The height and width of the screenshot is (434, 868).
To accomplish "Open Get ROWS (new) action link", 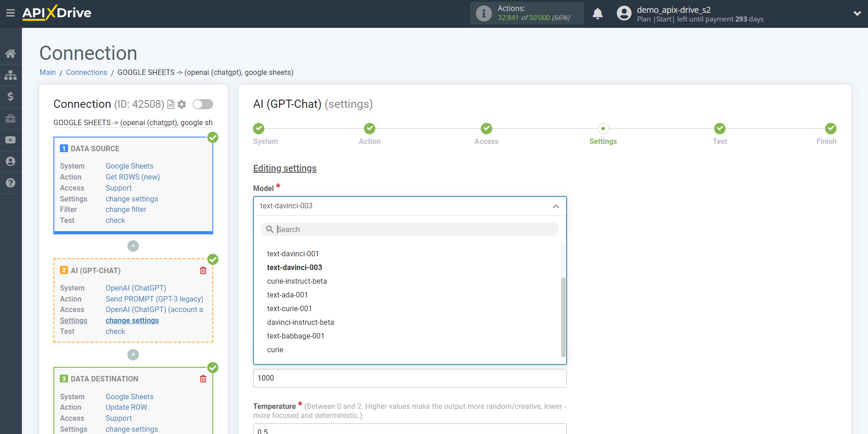I will click(133, 177).
